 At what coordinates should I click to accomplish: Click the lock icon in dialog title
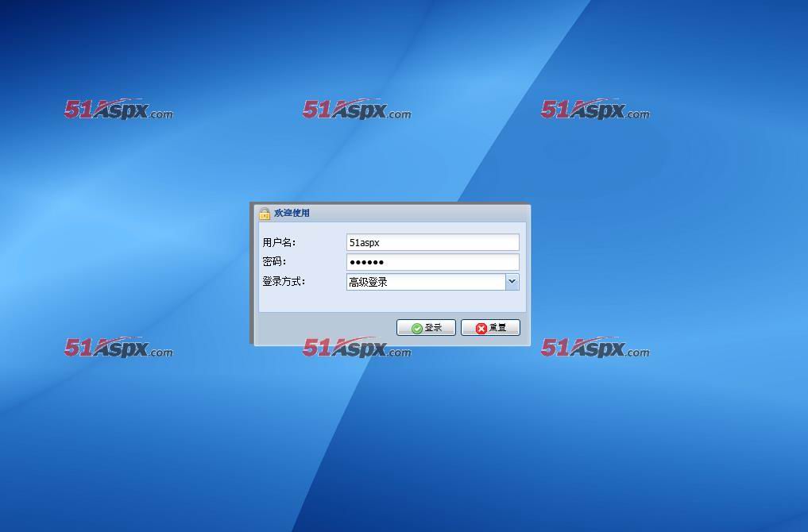click(265, 214)
